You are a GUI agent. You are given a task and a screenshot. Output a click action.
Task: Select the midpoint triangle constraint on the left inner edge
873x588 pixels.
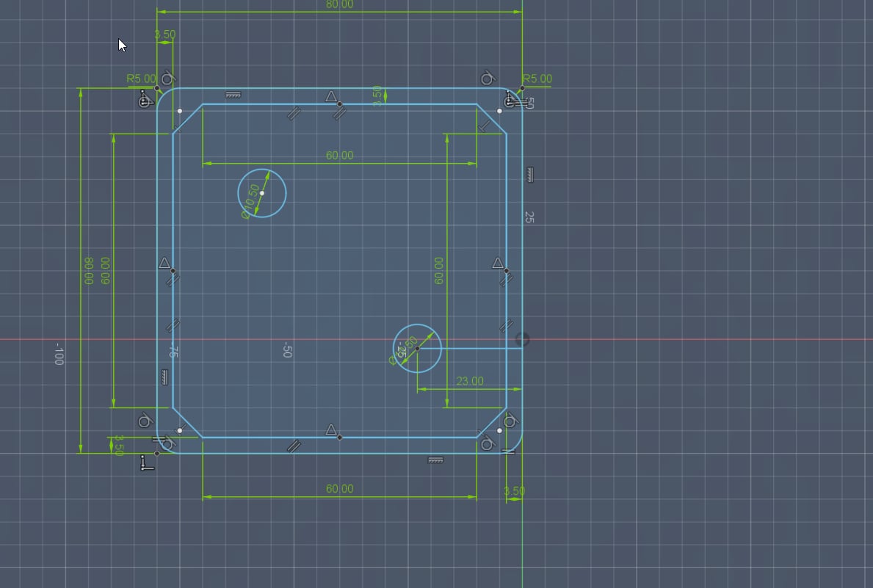[x=164, y=263]
